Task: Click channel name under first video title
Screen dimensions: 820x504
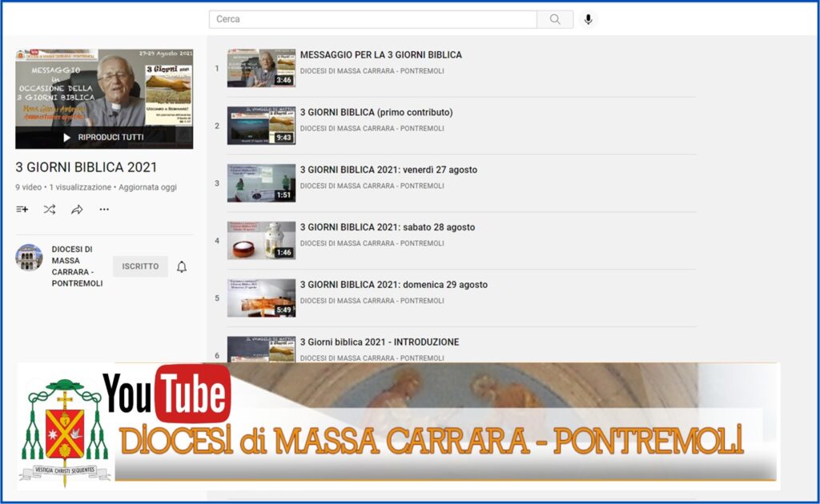Action: coord(372,71)
